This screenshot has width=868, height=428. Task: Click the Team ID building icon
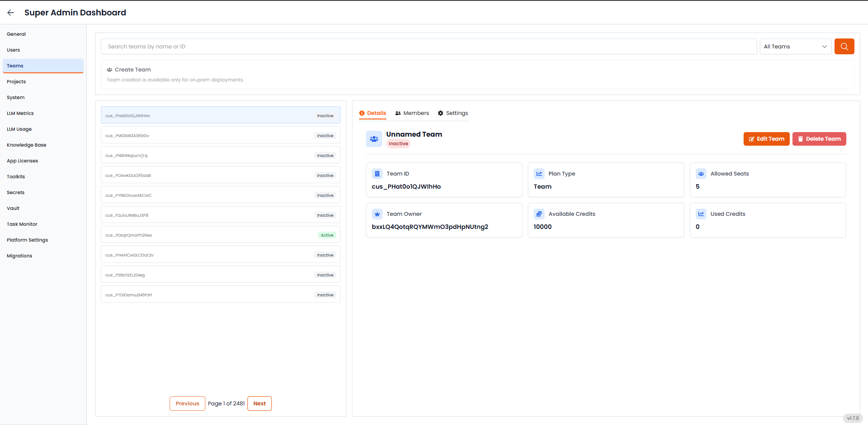coord(377,174)
